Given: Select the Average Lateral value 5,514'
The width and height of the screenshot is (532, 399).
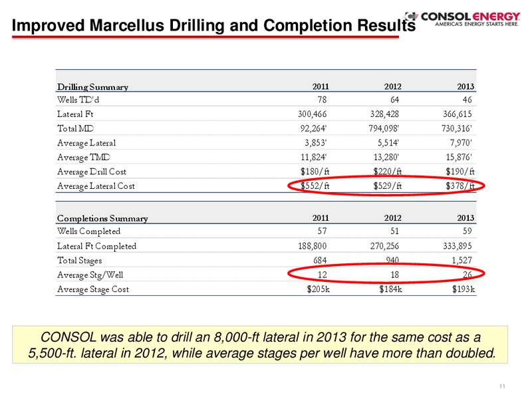Looking at the screenshot, I should [x=388, y=143].
